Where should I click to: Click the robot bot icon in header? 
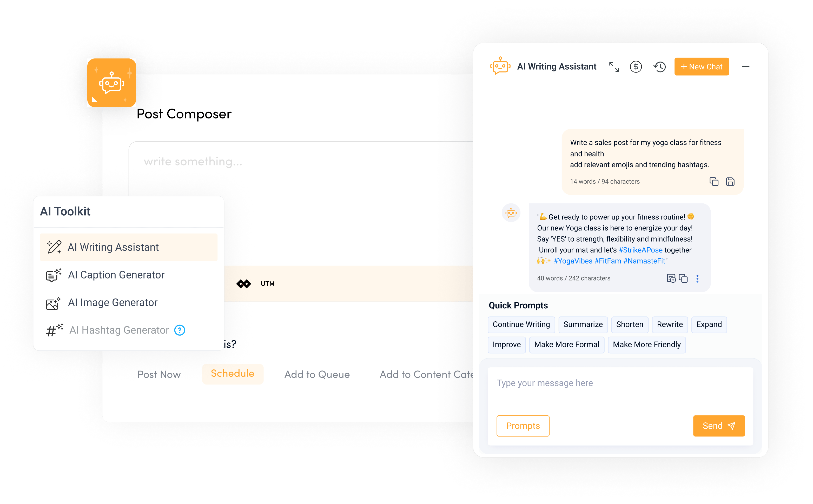click(498, 66)
